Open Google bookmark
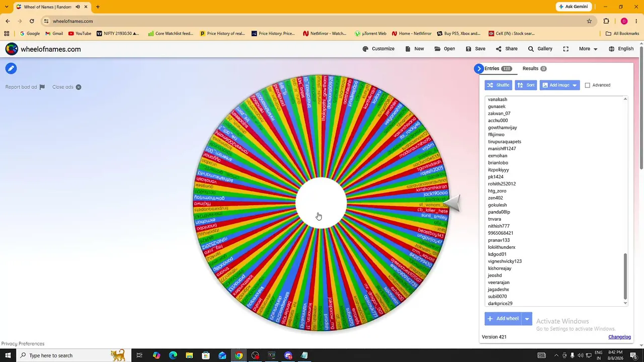This screenshot has width=644, height=362. 30,34
